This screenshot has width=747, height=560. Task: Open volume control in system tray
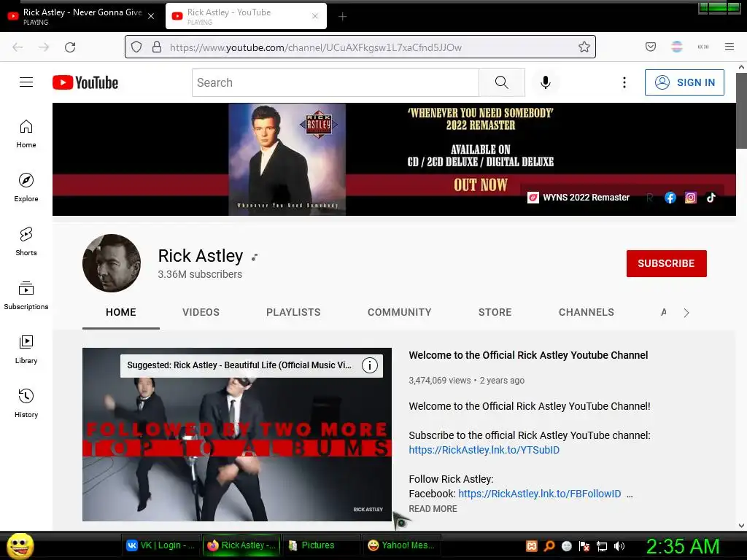[619, 546]
